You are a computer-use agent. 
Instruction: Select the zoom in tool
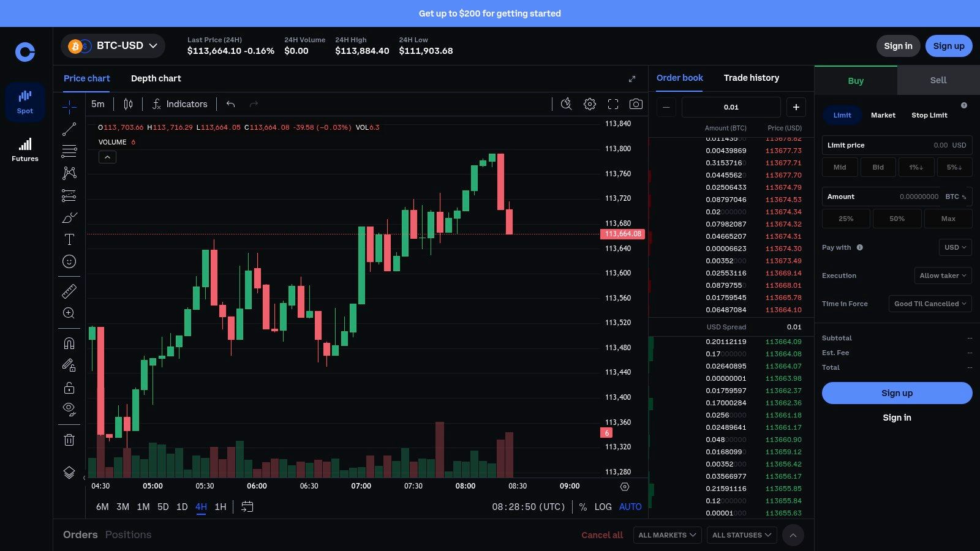[69, 313]
